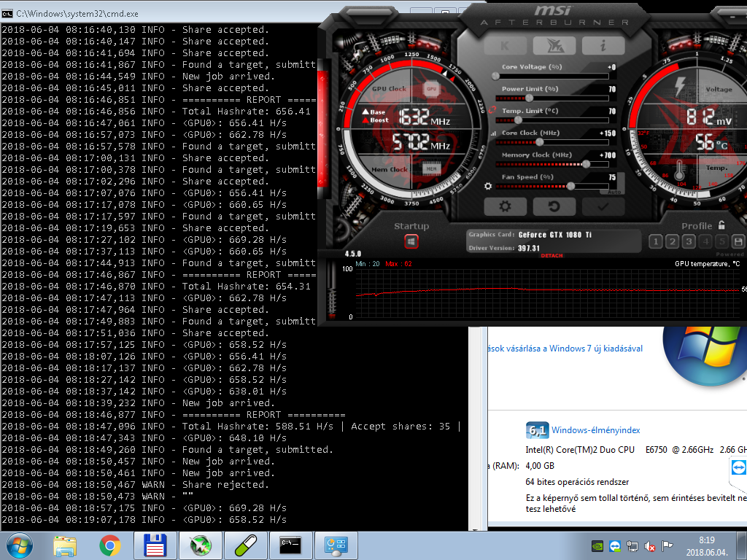Click the 'Total Hashrate: 588.51 H/s' line
The width and height of the screenshot is (747, 560).
[258, 426]
